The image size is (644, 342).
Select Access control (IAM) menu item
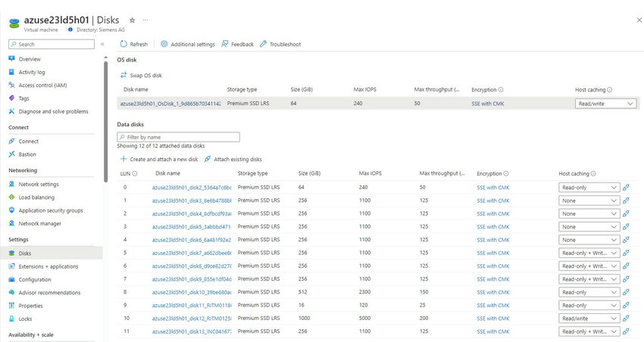(42, 85)
